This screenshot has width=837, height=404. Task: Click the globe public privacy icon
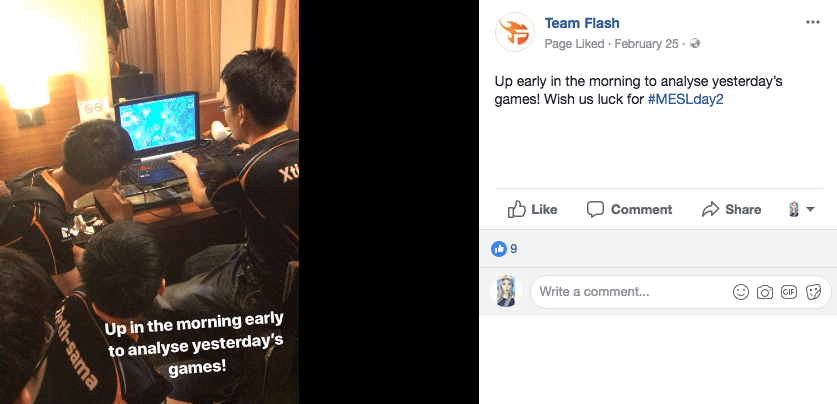pyautogui.click(x=694, y=43)
